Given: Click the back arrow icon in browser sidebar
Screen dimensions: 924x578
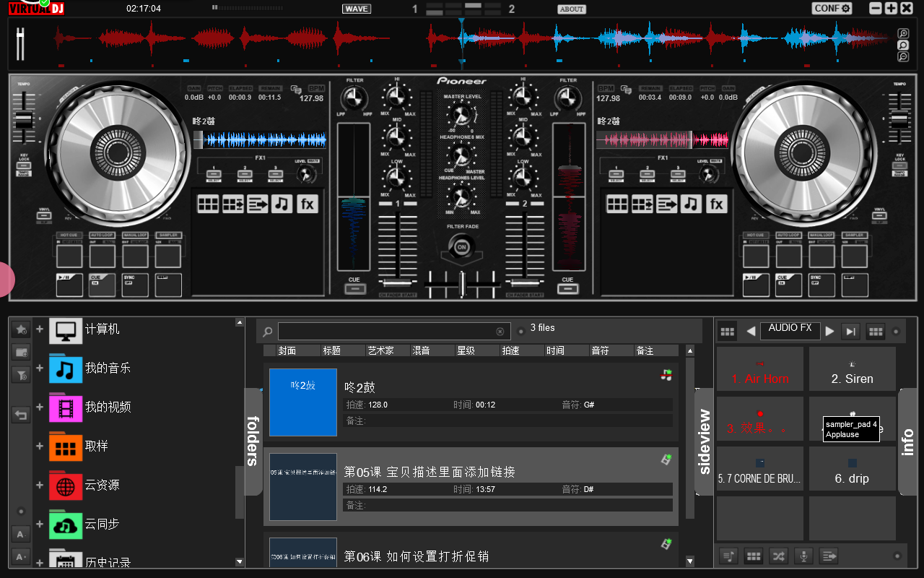Looking at the screenshot, I should point(21,415).
